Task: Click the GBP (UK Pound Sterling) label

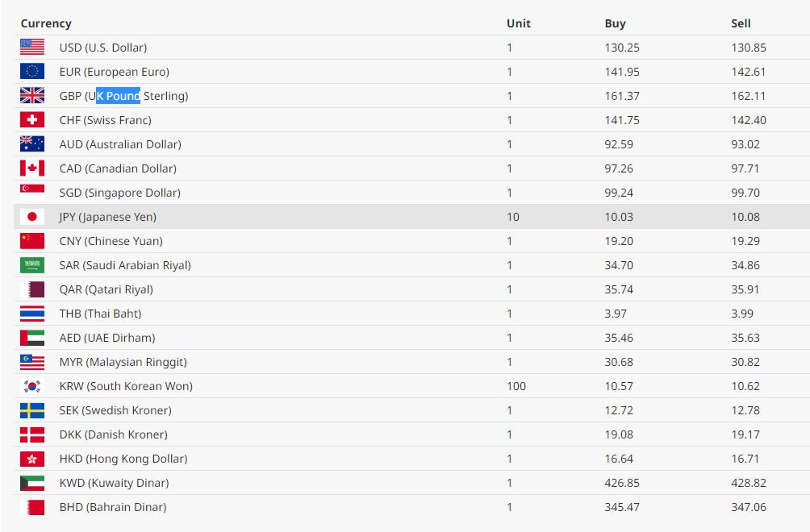Action: coord(124,96)
